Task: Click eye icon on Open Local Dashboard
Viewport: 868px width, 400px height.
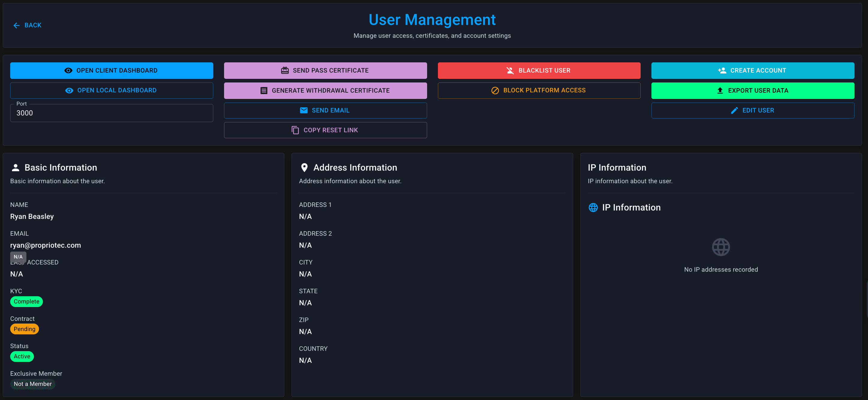Action: [x=69, y=90]
